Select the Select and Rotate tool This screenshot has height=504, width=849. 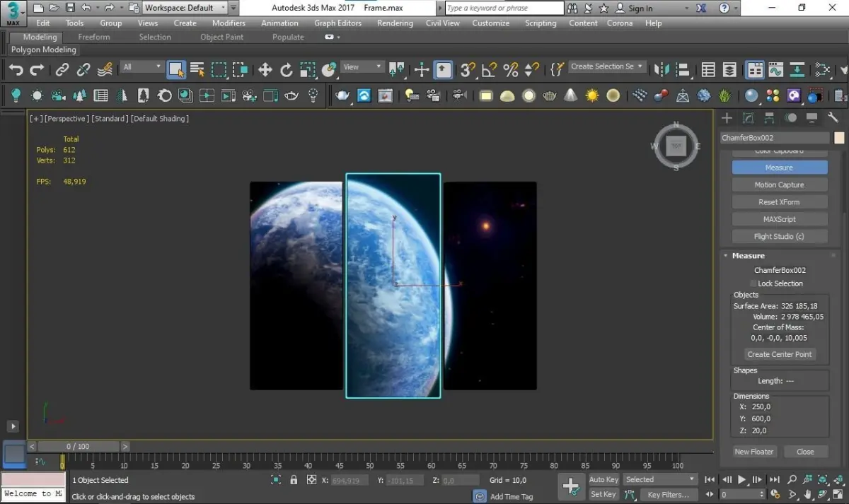tap(287, 69)
